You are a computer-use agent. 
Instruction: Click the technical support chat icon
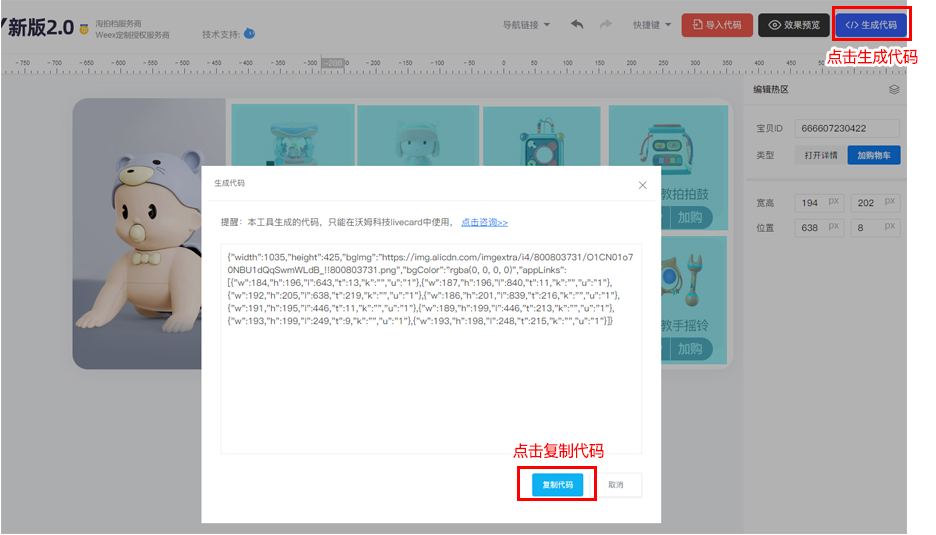pos(250,34)
